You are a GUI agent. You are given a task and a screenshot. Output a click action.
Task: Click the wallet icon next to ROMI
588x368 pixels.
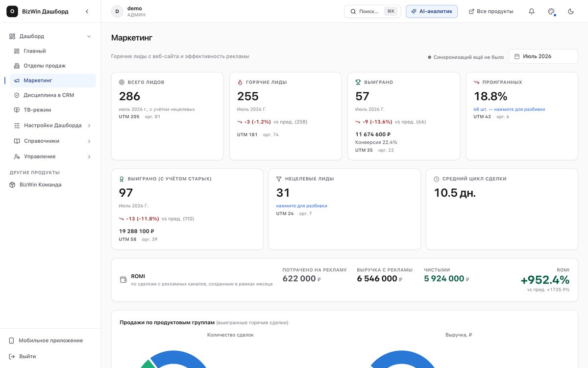click(123, 280)
